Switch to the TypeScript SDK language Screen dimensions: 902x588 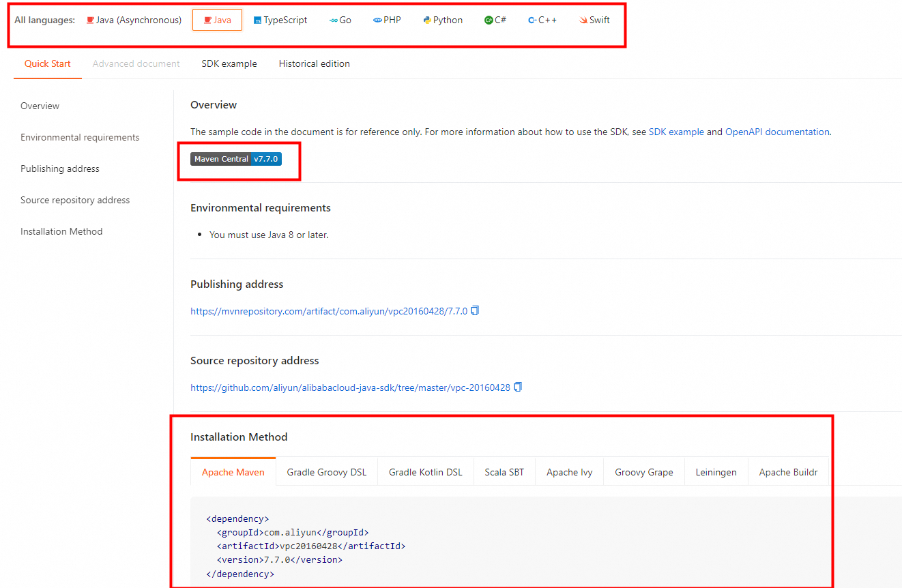[x=280, y=20]
